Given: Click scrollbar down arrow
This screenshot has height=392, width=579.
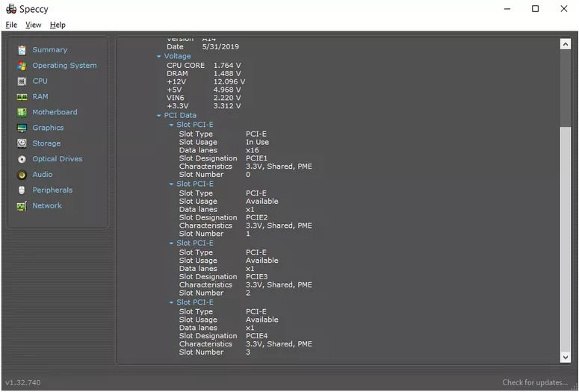Looking at the screenshot, I should point(566,357).
